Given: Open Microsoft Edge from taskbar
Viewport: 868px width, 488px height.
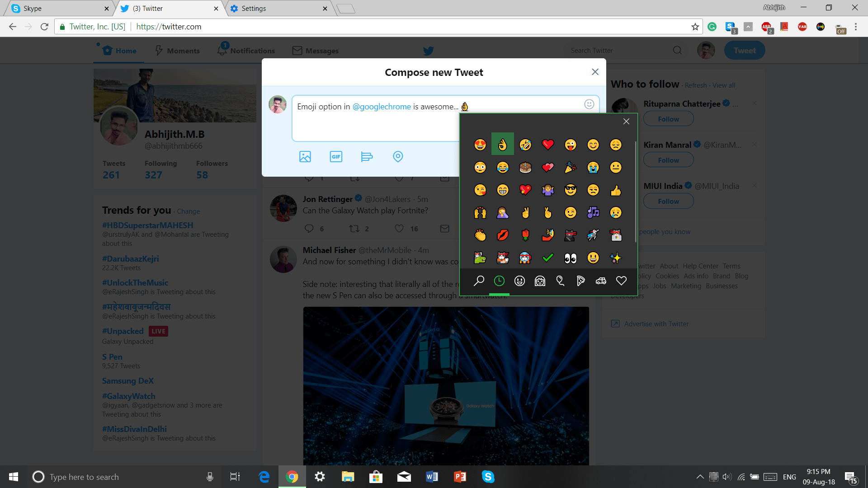Looking at the screenshot, I should click(x=264, y=477).
